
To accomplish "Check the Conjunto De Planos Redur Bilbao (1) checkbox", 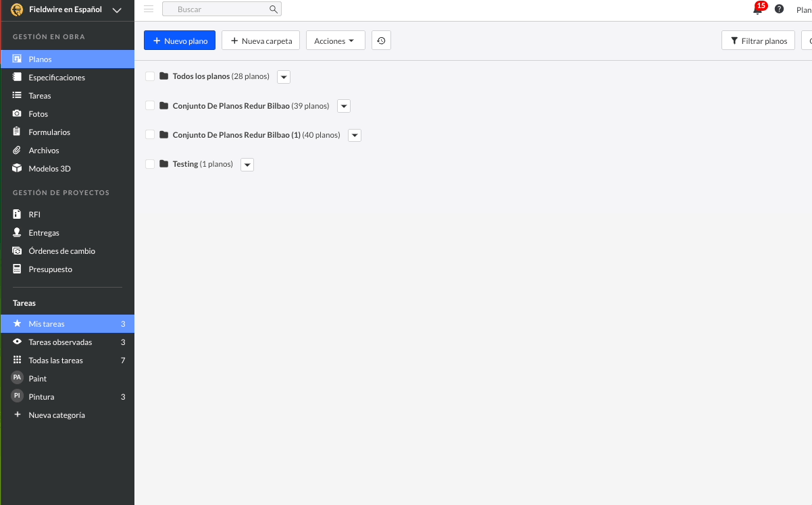I will [150, 134].
